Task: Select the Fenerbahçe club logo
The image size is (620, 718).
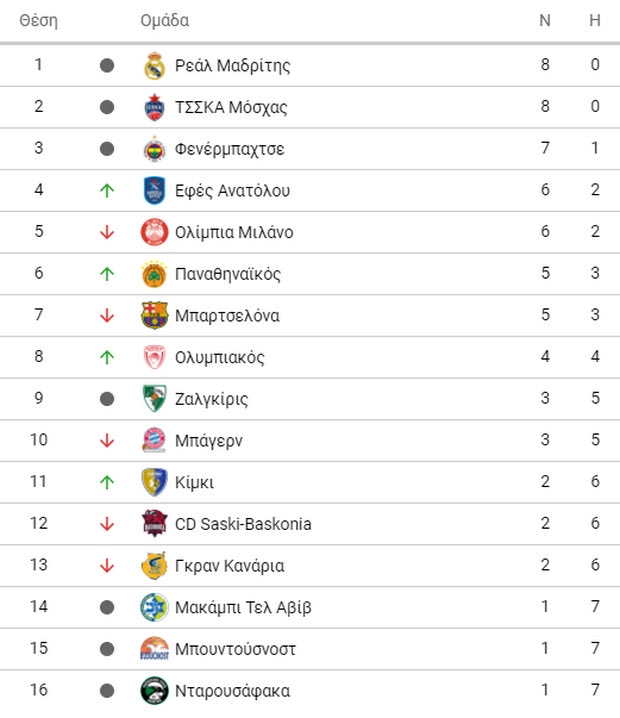Action: coord(153,149)
